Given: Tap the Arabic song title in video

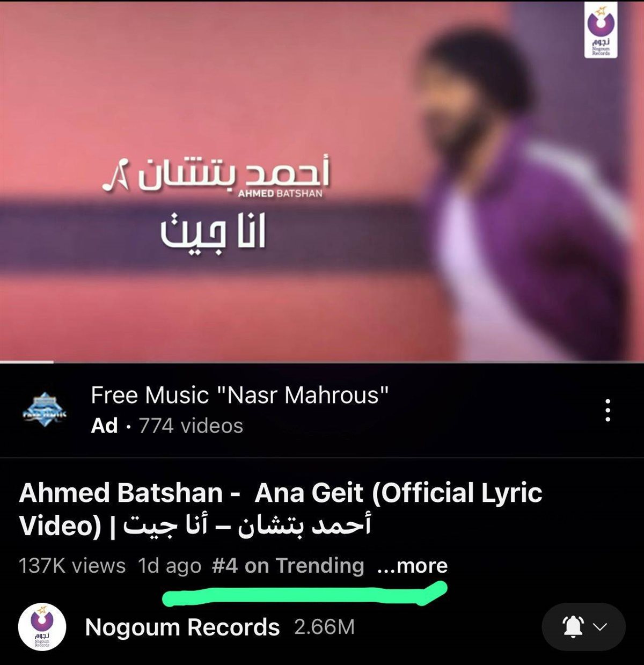Looking at the screenshot, I should click(213, 232).
